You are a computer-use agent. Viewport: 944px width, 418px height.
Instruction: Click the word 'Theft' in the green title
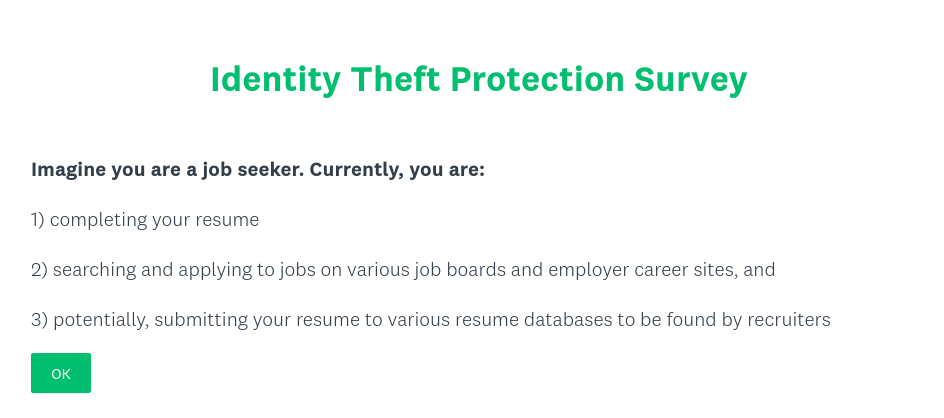pyautogui.click(x=396, y=79)
